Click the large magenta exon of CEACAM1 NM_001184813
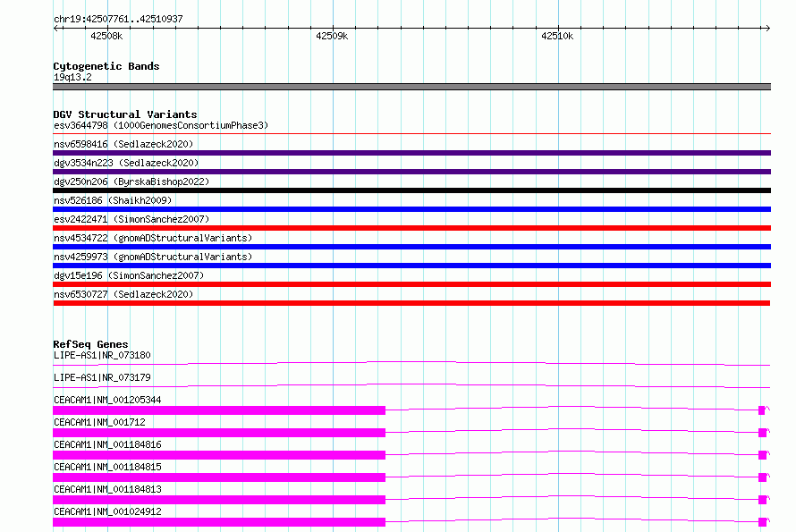This screenshot has width=796, height=532. click(x=219, y=500)
